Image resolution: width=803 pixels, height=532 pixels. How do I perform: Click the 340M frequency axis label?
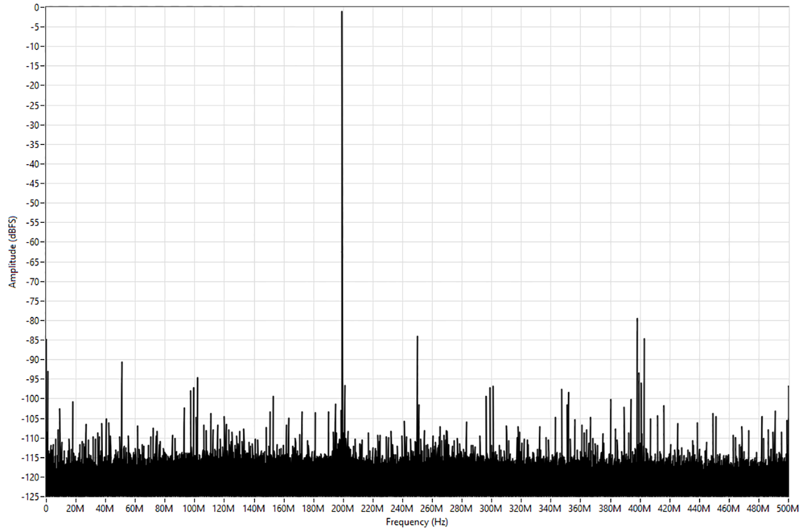click(x=551, y=509)
